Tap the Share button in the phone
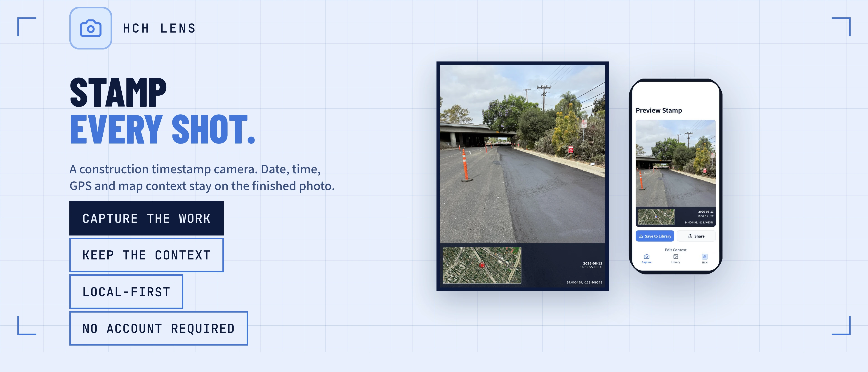This screenshot has width=868, height=372. [696, 236]
